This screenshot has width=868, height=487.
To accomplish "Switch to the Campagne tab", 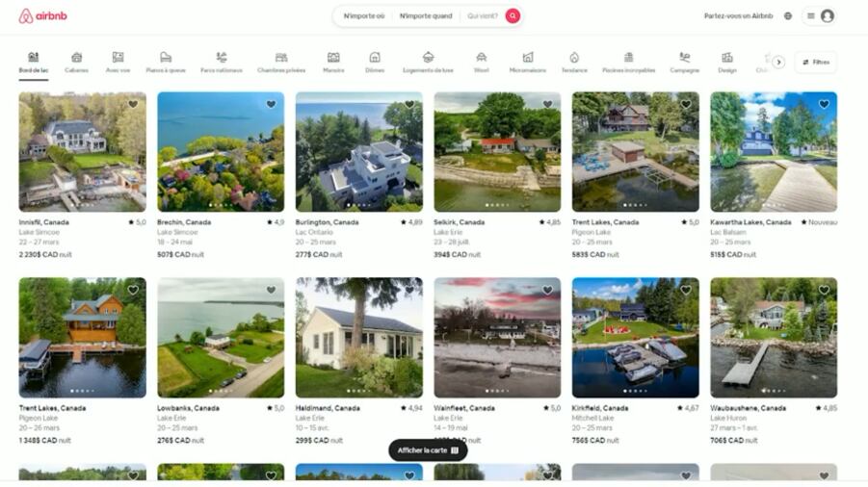I will [684, 62].
